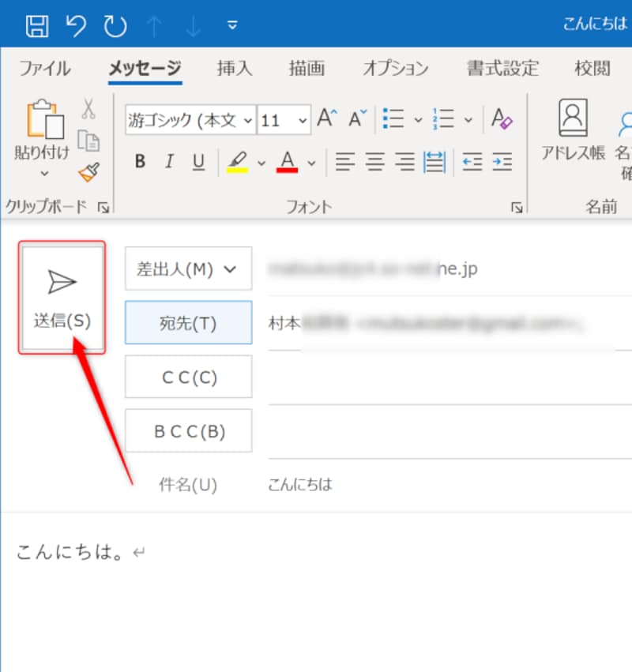This screenshot has width=632, height=672.
Task: Toggle italic formatting
Action: tap(168, 162)
